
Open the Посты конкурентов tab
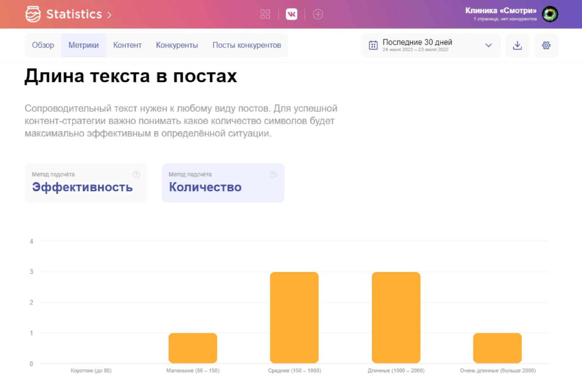click(246, 45)
